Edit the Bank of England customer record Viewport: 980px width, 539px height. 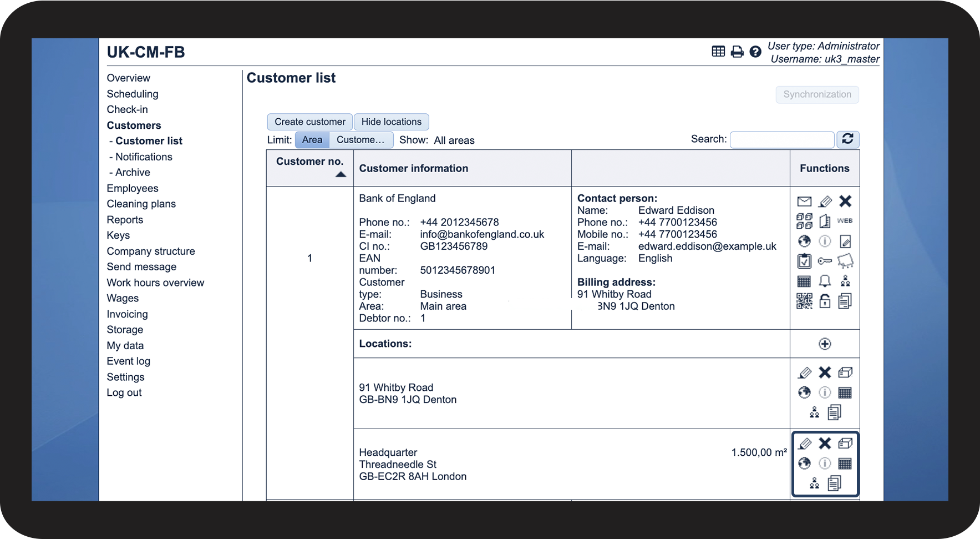point(825,202)
